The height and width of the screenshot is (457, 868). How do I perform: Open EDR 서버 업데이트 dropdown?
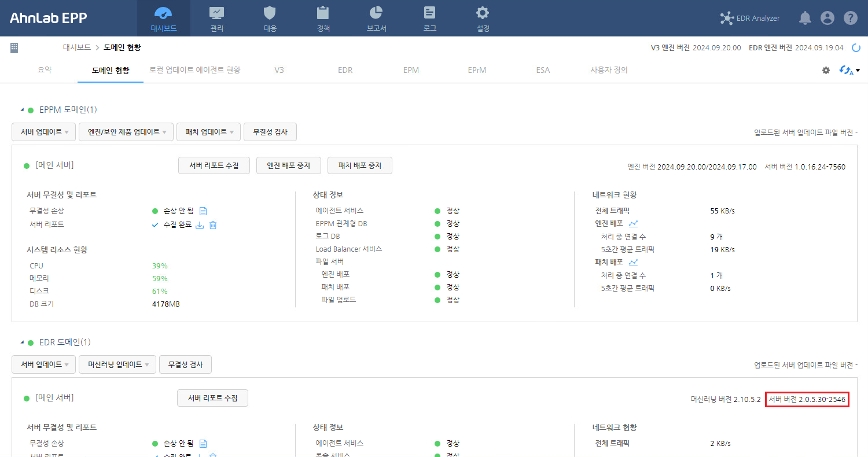click(x=44, y=364)
